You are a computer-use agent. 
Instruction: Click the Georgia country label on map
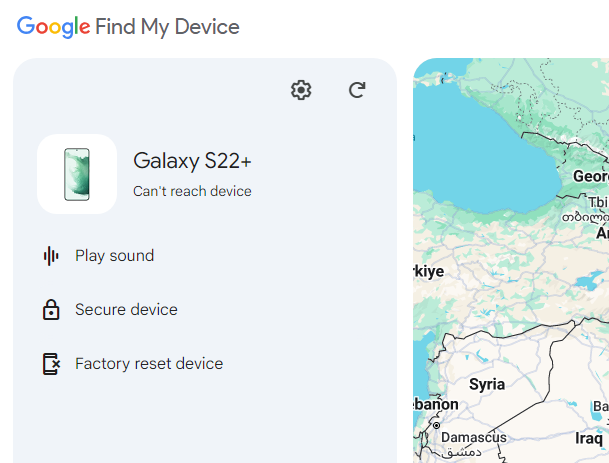pyautogui.click(x=591, y=176)
